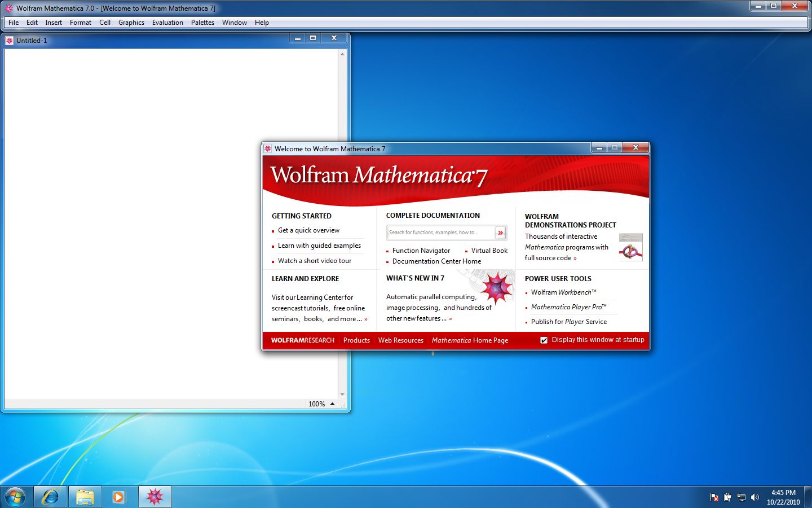Open the Cell menu
Image resolution: width=812 pixels, height=508 pixels.
(x=105, y=23)
